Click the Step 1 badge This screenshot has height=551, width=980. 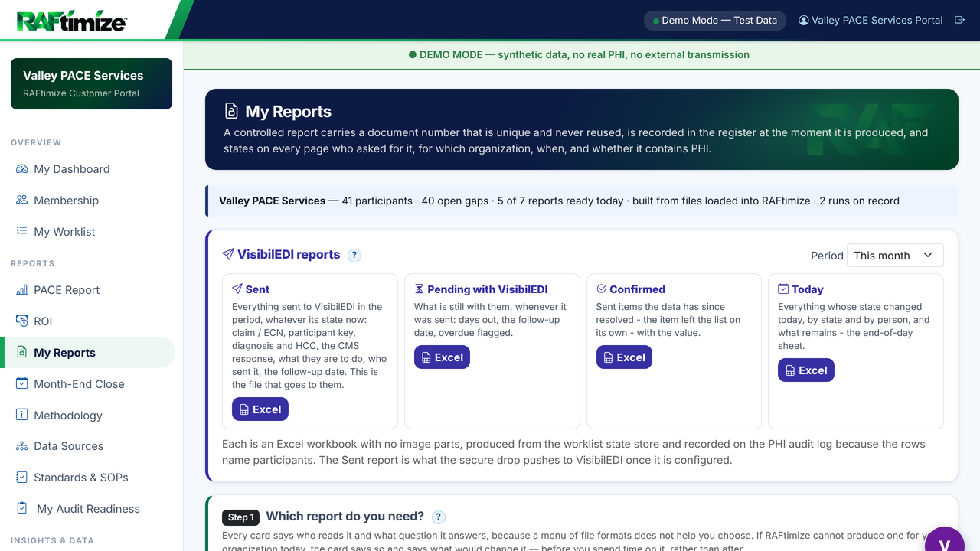coord(242,517)
